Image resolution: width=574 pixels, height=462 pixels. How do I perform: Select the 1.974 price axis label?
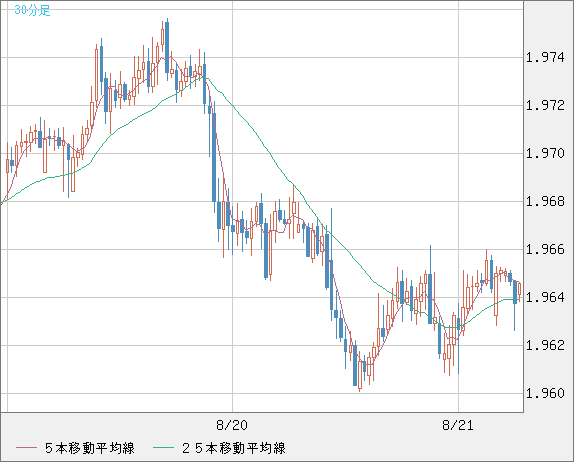click(x=545, y=57)
